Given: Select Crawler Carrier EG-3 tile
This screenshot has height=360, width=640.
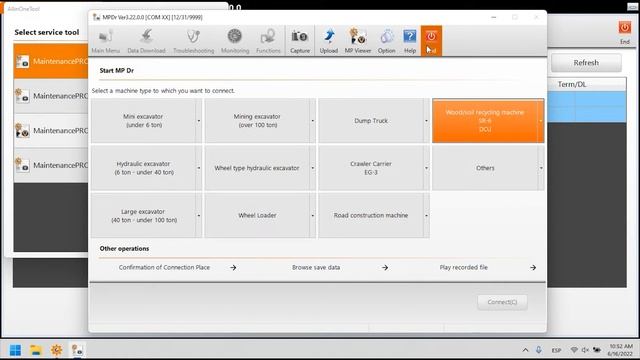Looking at the screenshot, I should (371, 168).
